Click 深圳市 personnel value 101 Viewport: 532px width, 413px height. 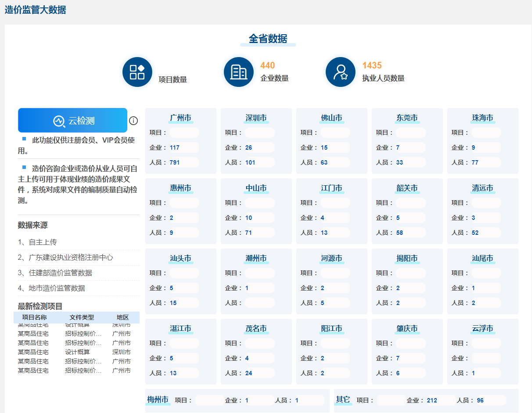pyautogui.click(x=250, y=162)
